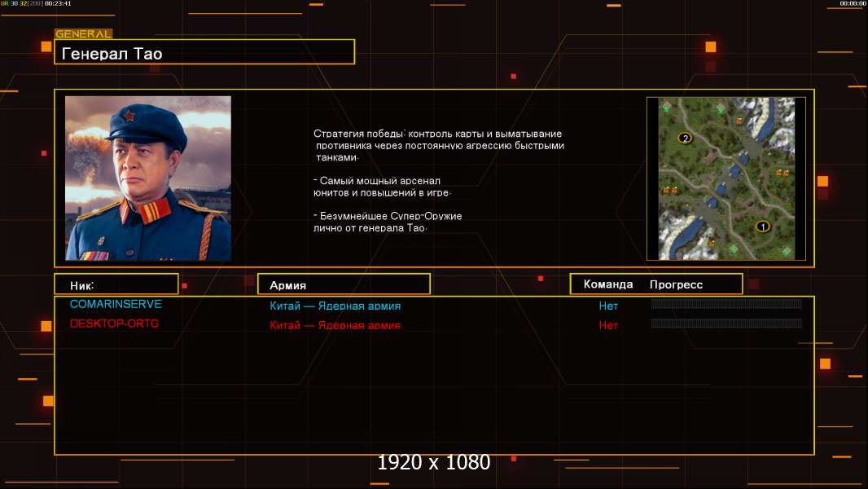
Task: Click DESKTOP-ORTG's army "Китай — Ядерная армия"
Action: [335, 325]
